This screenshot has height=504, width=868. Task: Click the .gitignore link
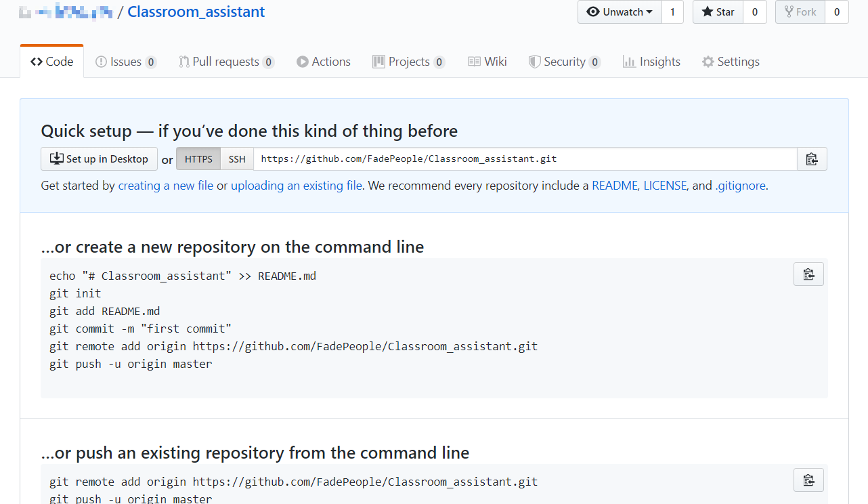pos(740,186)
